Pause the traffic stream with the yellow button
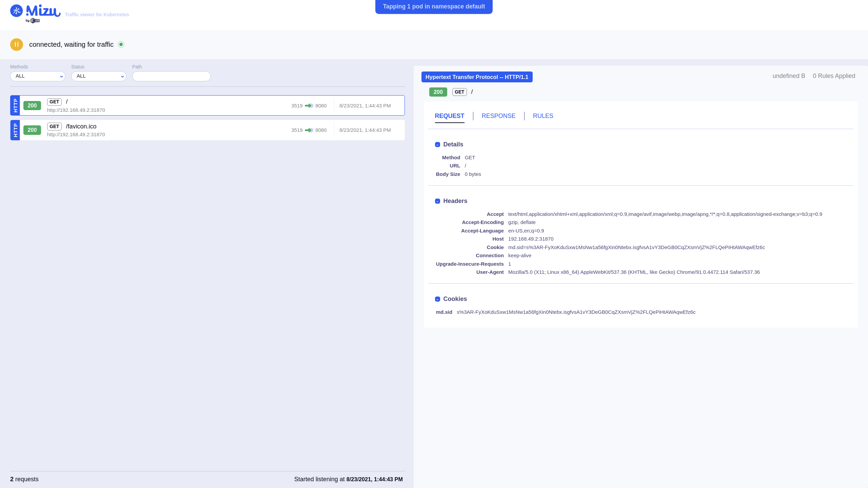This screenshot has width=868, height=488. pyautogui.click(x=16, y=44)
